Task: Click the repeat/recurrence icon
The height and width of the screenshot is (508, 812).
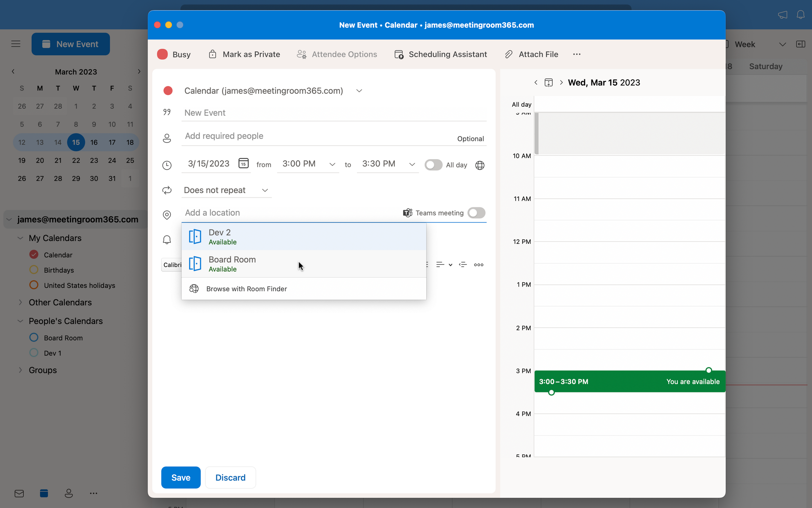Action: pos(167,190)
